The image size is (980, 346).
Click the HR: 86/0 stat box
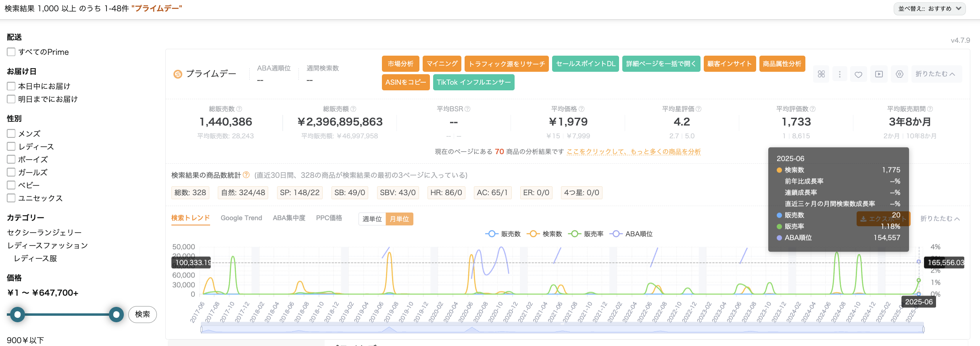[446, 193]
